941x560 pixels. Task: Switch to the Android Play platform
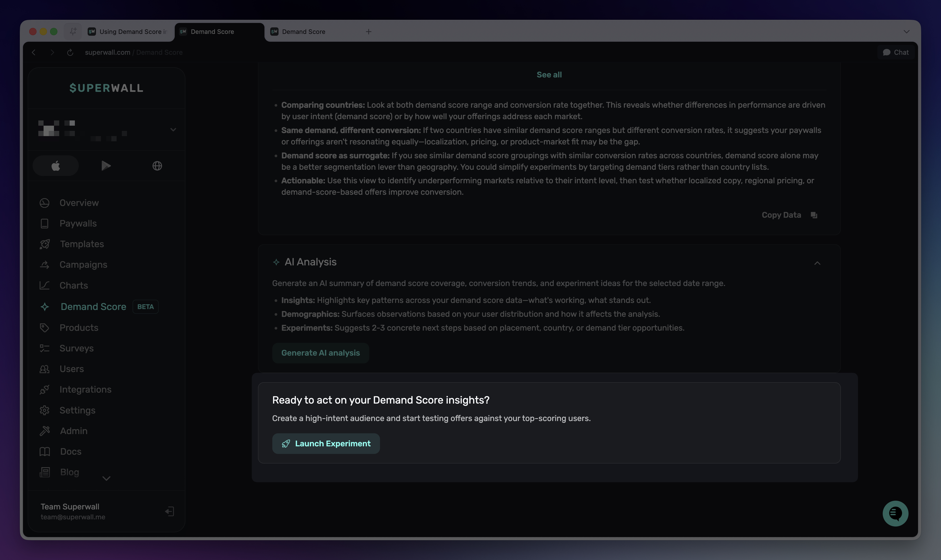coord(106,166)
